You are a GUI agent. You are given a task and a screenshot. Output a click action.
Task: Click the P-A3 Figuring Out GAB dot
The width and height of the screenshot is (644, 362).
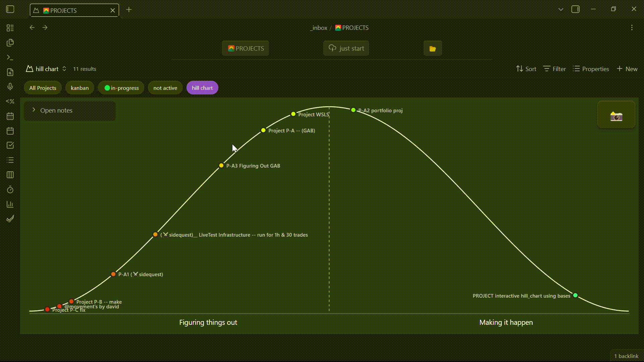click(221, 166)
